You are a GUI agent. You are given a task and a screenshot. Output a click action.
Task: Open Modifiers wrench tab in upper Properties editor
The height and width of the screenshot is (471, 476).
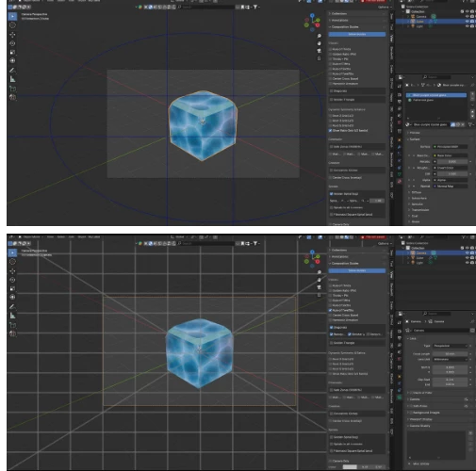point(400,147)
